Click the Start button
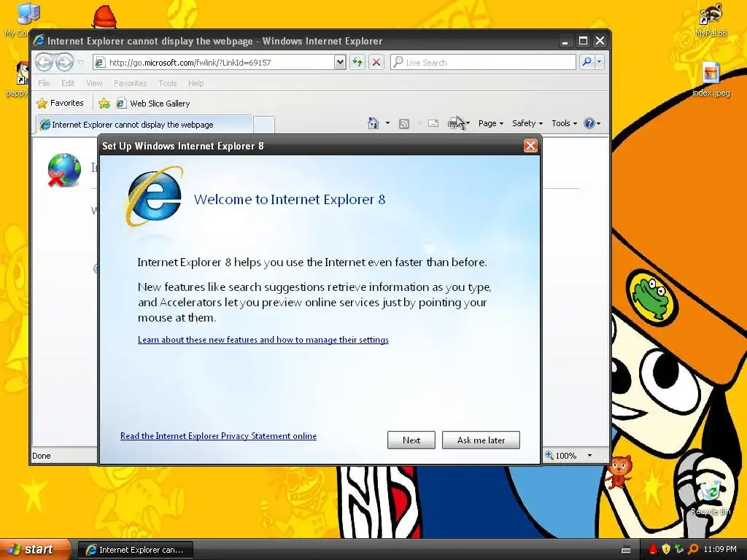 (34, 550)
